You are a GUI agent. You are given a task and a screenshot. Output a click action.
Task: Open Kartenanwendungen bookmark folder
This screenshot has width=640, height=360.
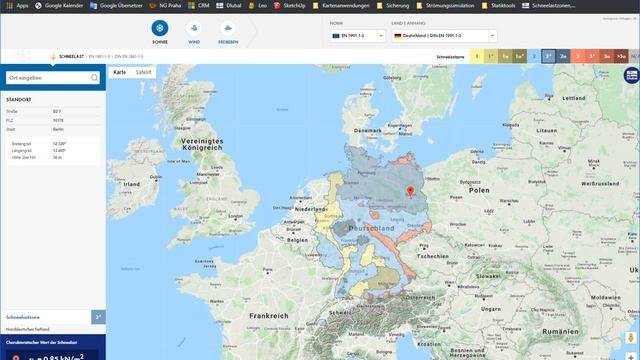click(341, 6)
